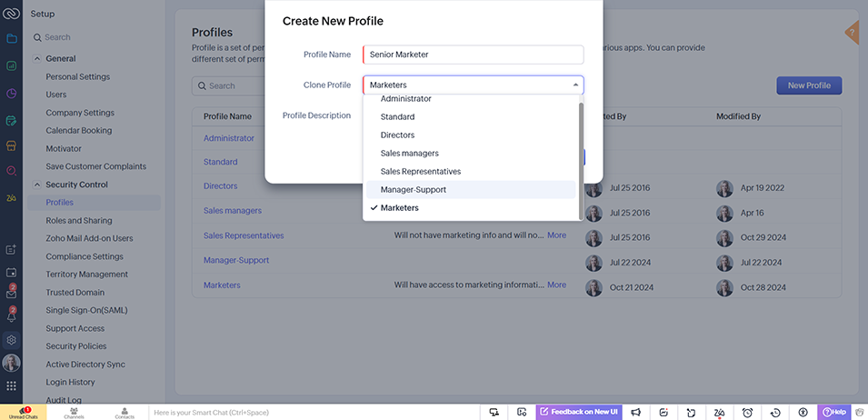This screenshot has width=868, height=420.
Task: Click the Profiles list Search box
Action: (x=228, y=85)
